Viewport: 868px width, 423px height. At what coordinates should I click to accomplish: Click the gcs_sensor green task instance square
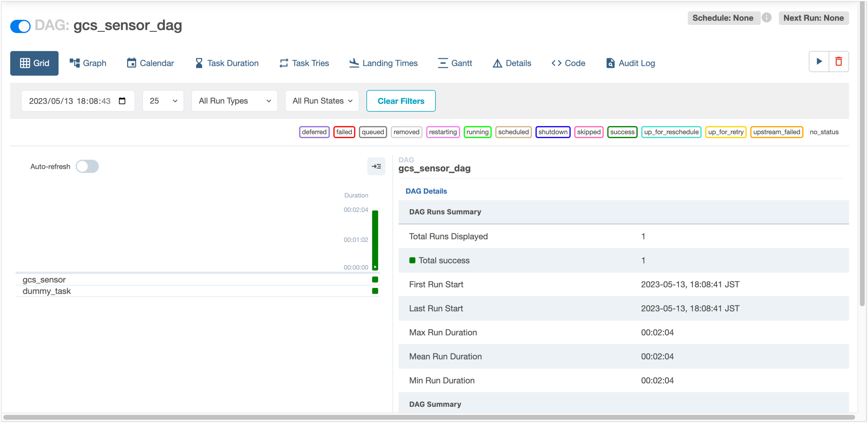coord(375,279)
